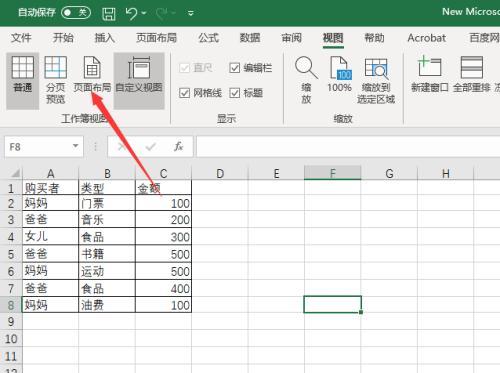Image resolution: width=500 pixels, height=373 pixels.
Task: Select row 1 header
Action: (11, 188)
